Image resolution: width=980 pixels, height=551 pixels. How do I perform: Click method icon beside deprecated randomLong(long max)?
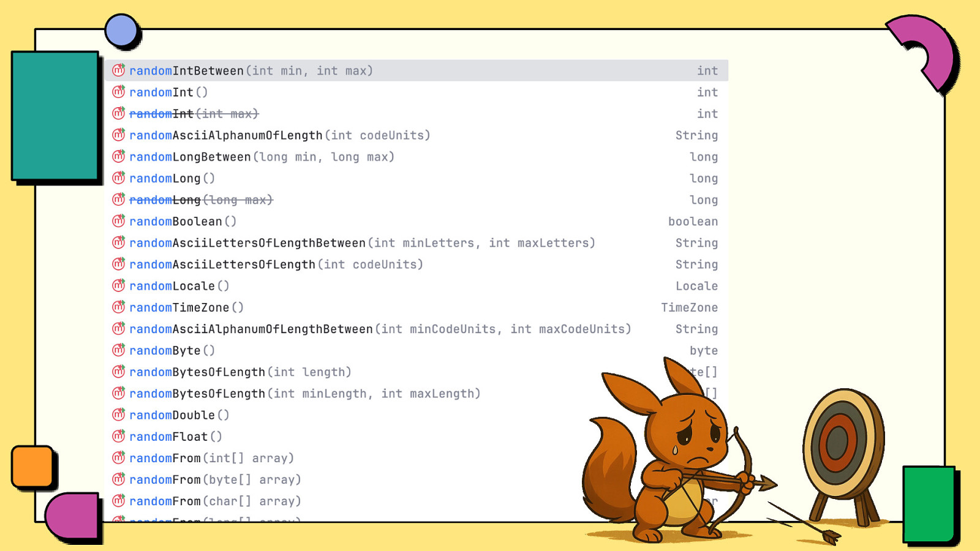[118, 200]
